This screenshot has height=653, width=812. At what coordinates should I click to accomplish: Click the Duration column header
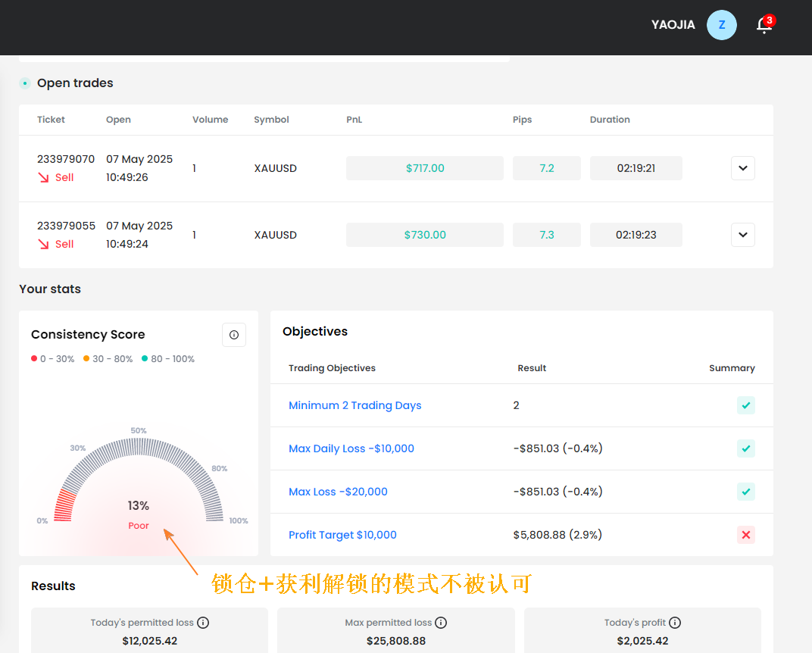click(610, 120)
